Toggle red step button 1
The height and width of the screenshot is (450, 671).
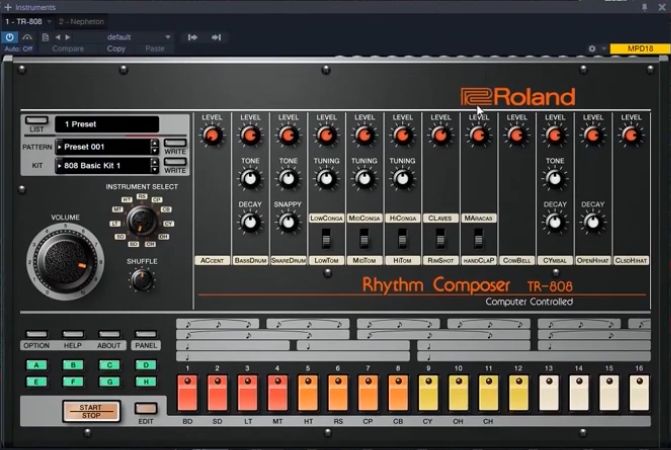click(187, 393)
